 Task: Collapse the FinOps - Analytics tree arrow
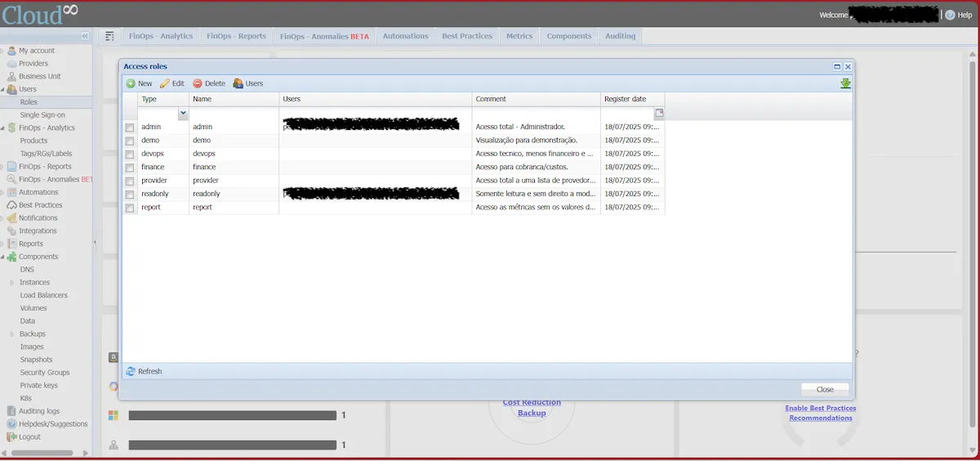click(2, 128)
